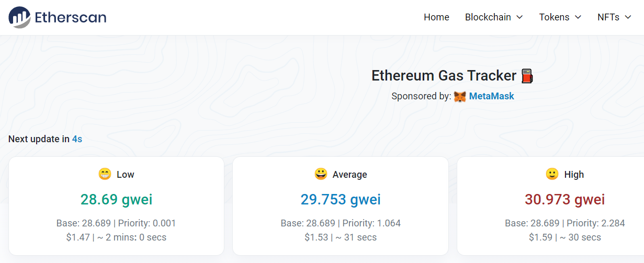Open the MetaMask sponsor link
Screen dimensions: 644x263
click(491, 96)
